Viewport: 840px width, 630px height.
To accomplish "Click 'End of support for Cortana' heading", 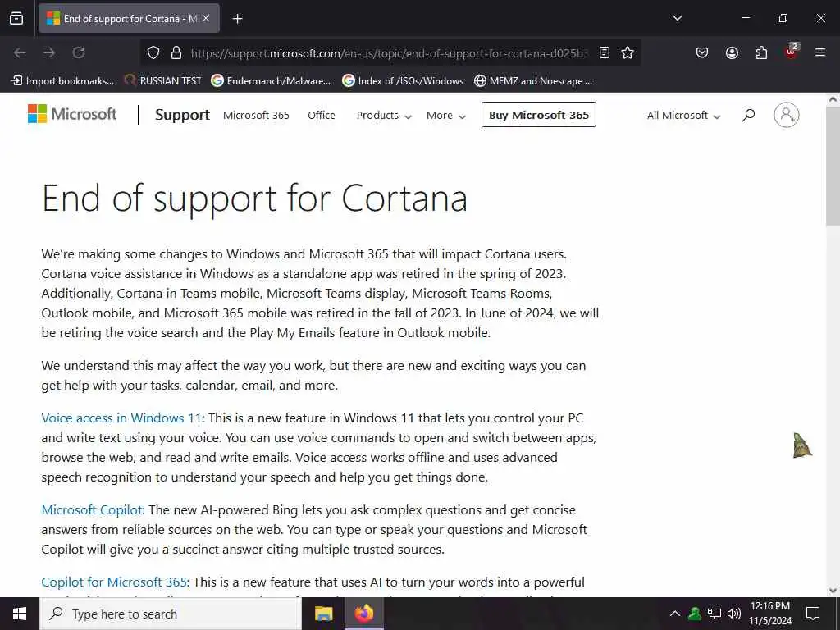I will click(x=254, y=199).
